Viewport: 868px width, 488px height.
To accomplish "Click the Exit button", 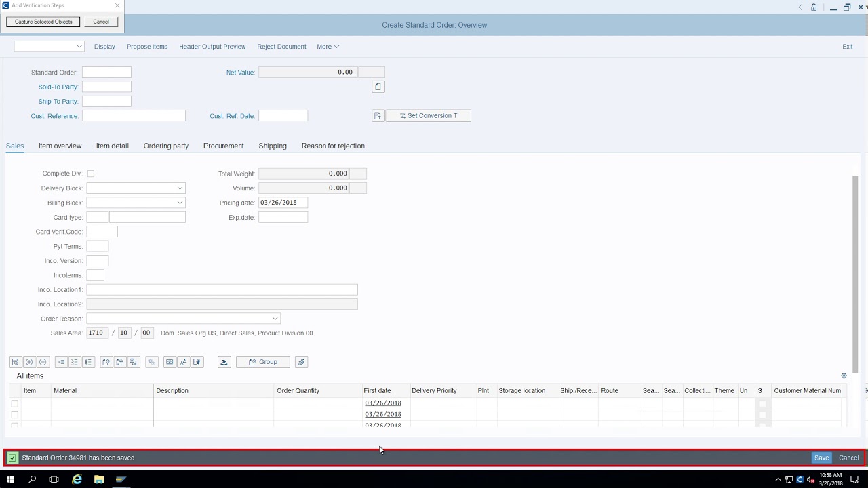I will pos(847,47).
